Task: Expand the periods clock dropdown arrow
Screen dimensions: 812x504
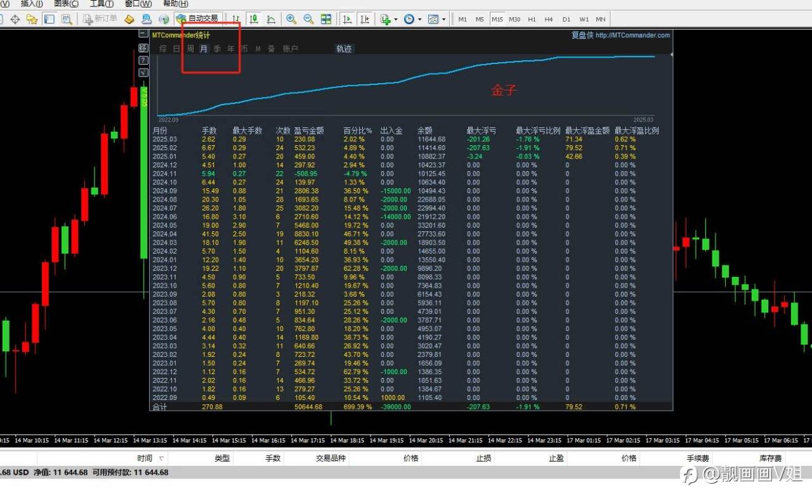Action: pyautogui.click(x=419, y=19)
